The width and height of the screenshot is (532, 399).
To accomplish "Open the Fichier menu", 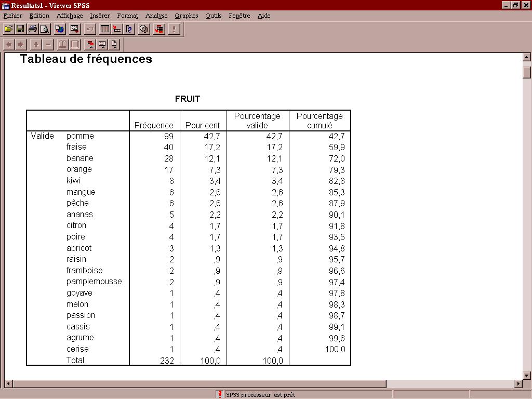I will [x=12, y=16].
